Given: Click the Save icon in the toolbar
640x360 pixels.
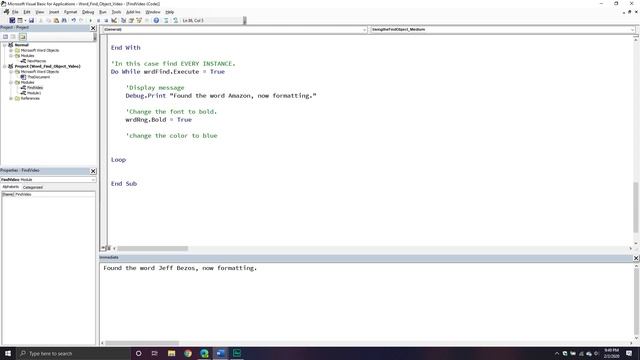Looking at the screenshot, I should tap(31, 20).
